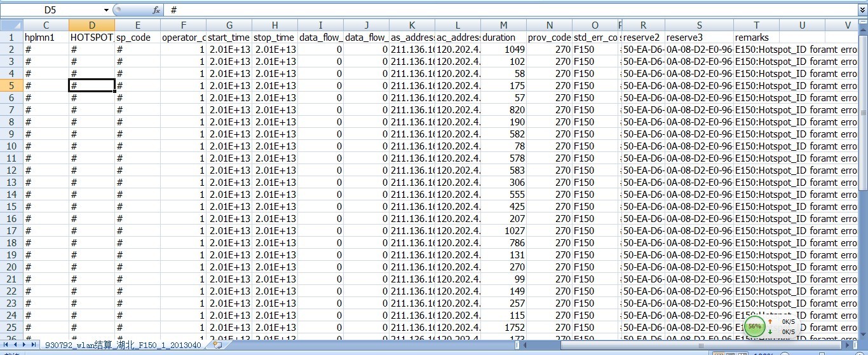Open the Insert Function (fx) dialog
Image resolution: width=868 pixels, height=355 pixels.
click(x=156, y=10)
